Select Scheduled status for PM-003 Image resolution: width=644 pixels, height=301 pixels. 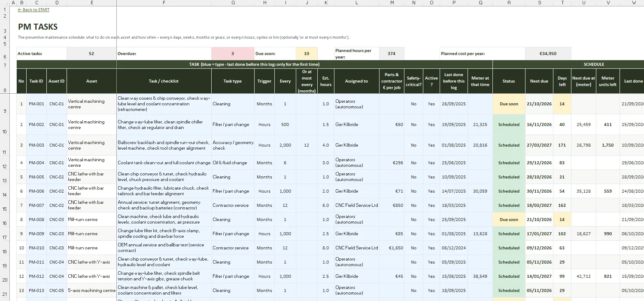point(509,145)
